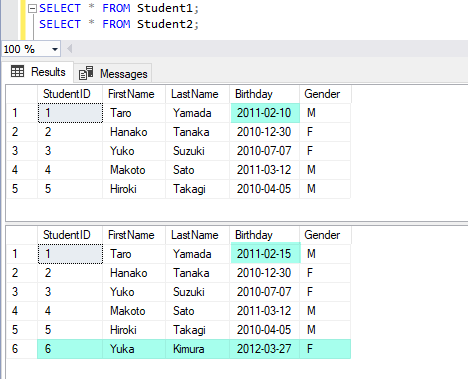Click FirstName header in second result grid
Image resolution: width=468 pixels, height=379 pixels.
[x=134, y=235]
